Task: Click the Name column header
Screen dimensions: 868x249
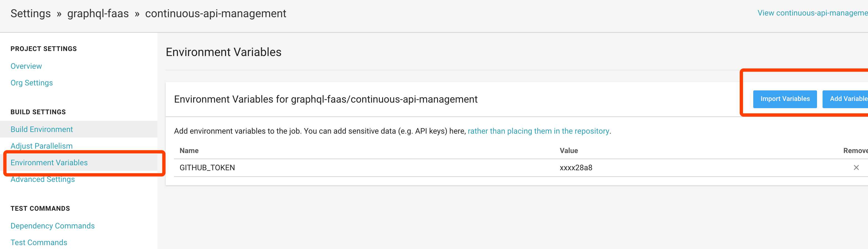Action: (x=189, y=151)
